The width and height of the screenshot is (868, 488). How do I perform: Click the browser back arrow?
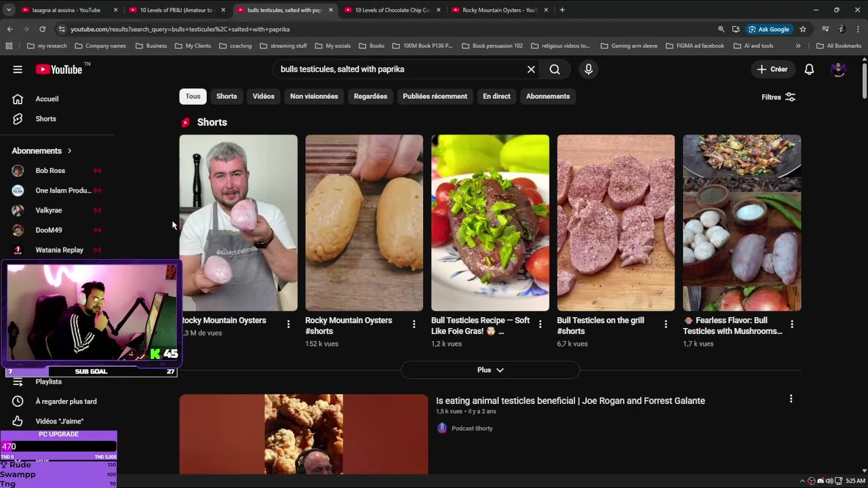click(x=9, y=29)
